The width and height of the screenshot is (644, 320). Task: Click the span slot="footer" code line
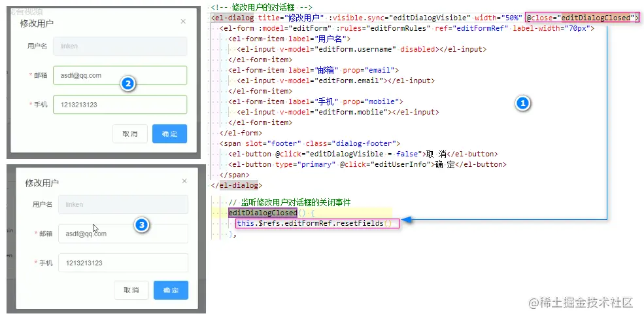pos(310,143)
